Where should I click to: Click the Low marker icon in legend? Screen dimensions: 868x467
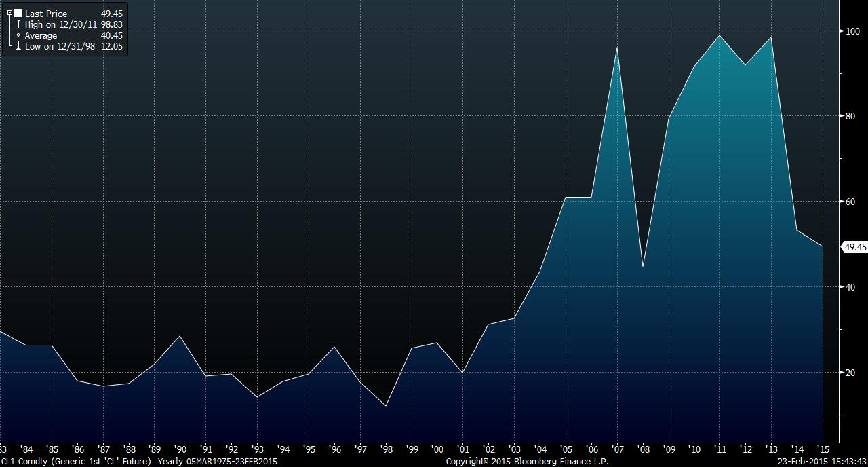pyautogui.click(x=18, y=46)
